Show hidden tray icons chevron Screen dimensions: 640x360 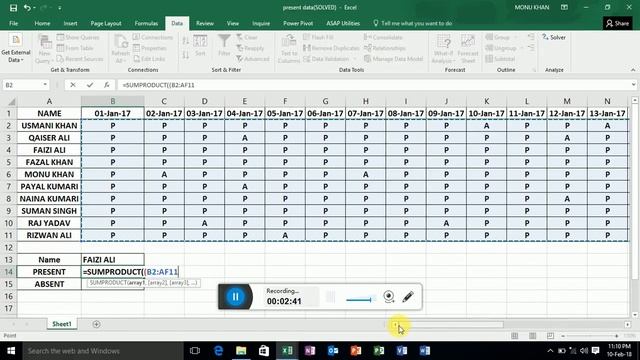pos(550,351)
